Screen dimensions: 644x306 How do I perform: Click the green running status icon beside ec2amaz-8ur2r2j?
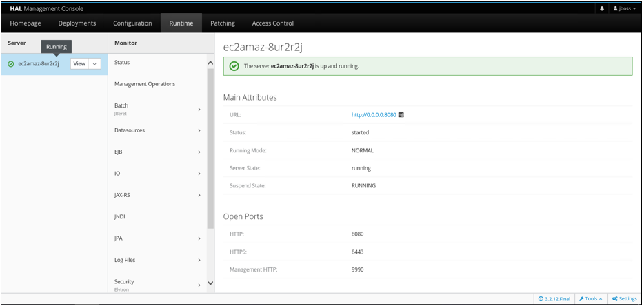pyautogui.click(x=11, y=63)
